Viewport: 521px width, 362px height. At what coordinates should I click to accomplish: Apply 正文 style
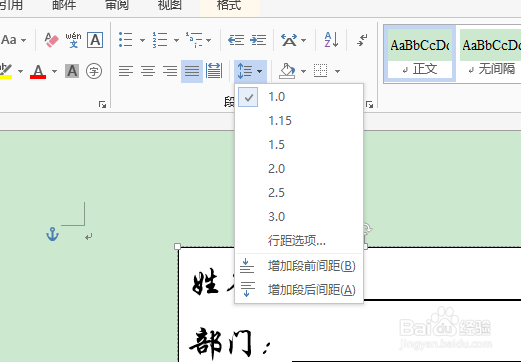(x=420, y=53)
